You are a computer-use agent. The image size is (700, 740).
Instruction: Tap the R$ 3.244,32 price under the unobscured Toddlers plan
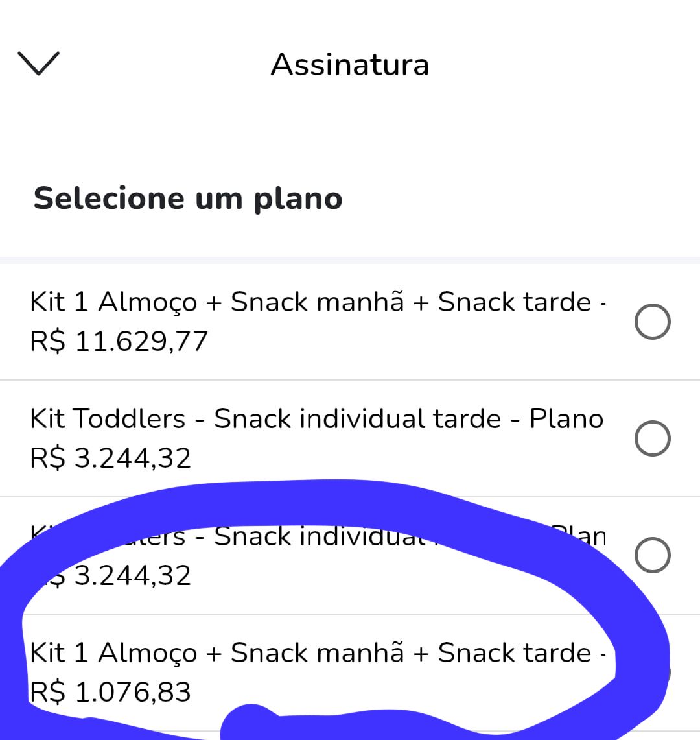pyautogui.click(x=110, y=458)
